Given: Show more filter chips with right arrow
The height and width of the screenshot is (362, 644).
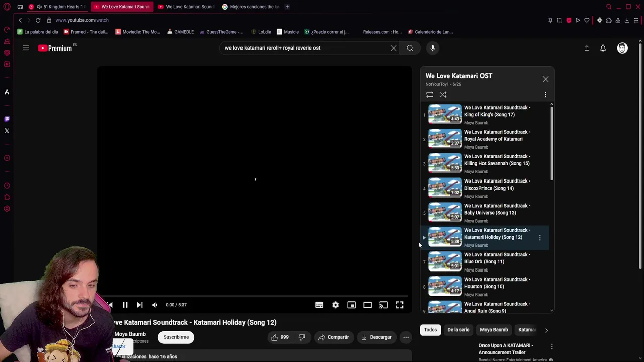Looking at the screenshot, I should [x=546, y=330].
